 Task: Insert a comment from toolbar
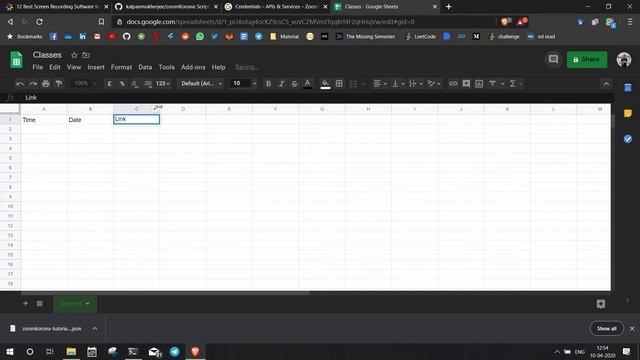click(x=466, y=84)
